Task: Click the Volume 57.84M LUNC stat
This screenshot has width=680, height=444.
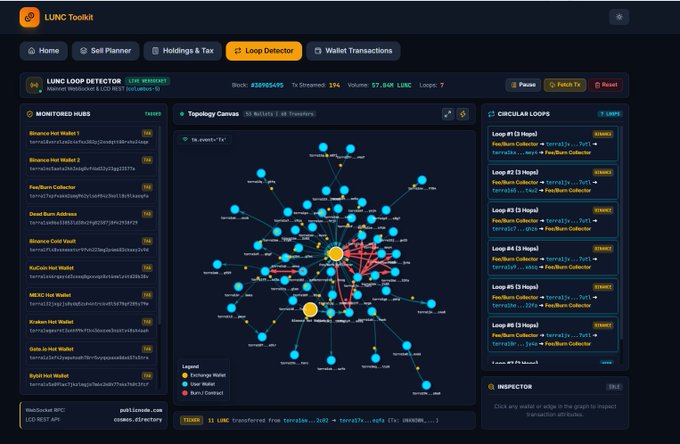Action: 379,85
